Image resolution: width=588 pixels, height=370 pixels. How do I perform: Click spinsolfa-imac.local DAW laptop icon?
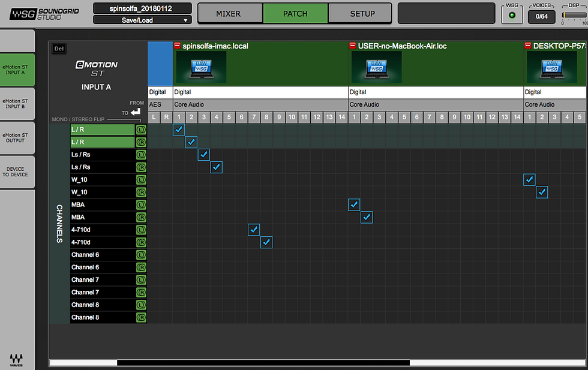click(x=202, y=68)
